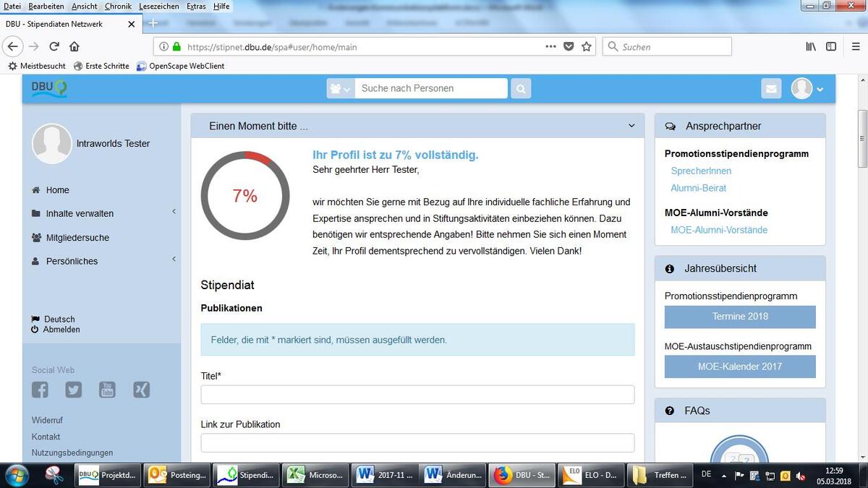This screenshot has width=868, height=488.
Task: Reload the page in Firefox
Action: pyautogui.click(x=54, y=47)
